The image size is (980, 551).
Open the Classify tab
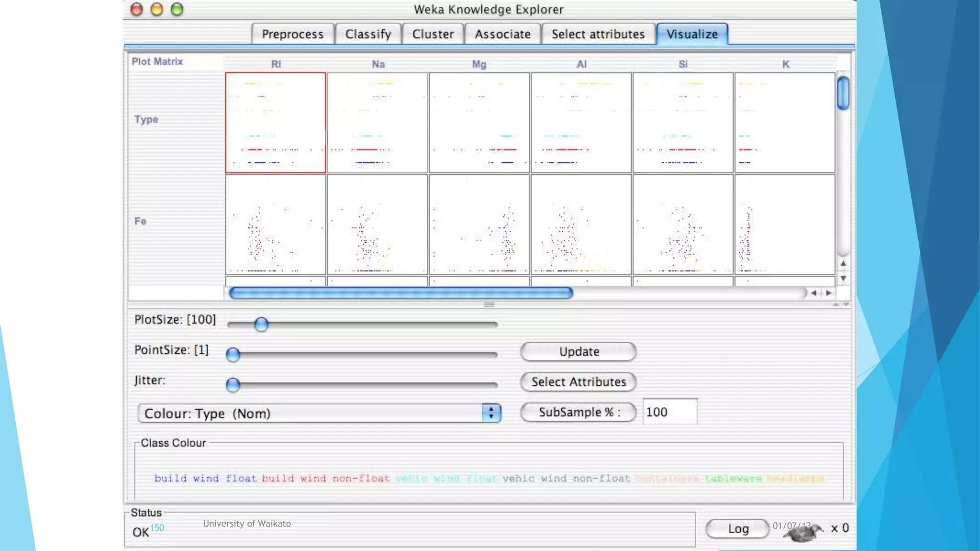368,34
